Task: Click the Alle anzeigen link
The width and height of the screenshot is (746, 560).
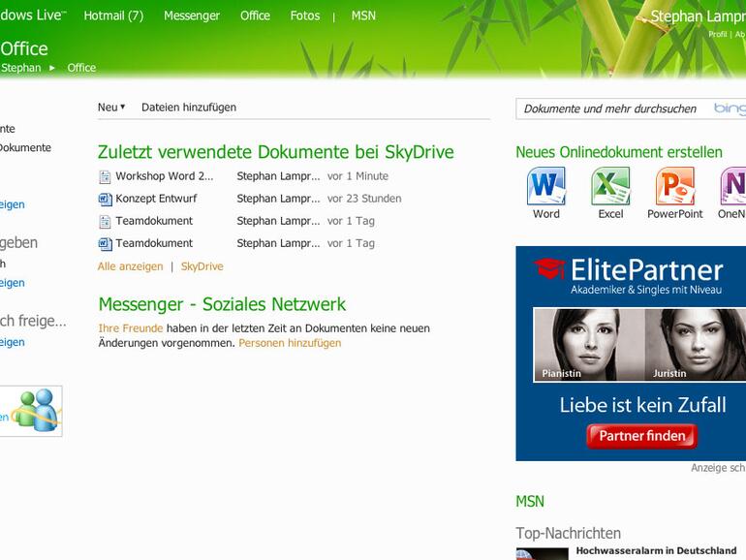Action: click(131, 266)
